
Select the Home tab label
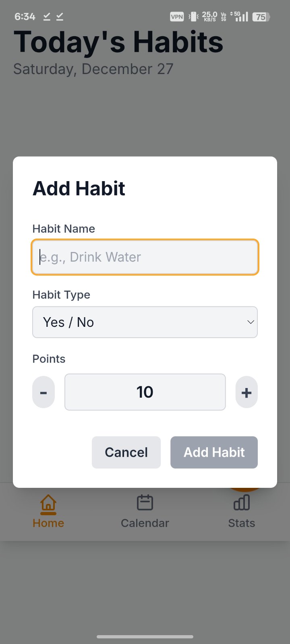point(48,523)
